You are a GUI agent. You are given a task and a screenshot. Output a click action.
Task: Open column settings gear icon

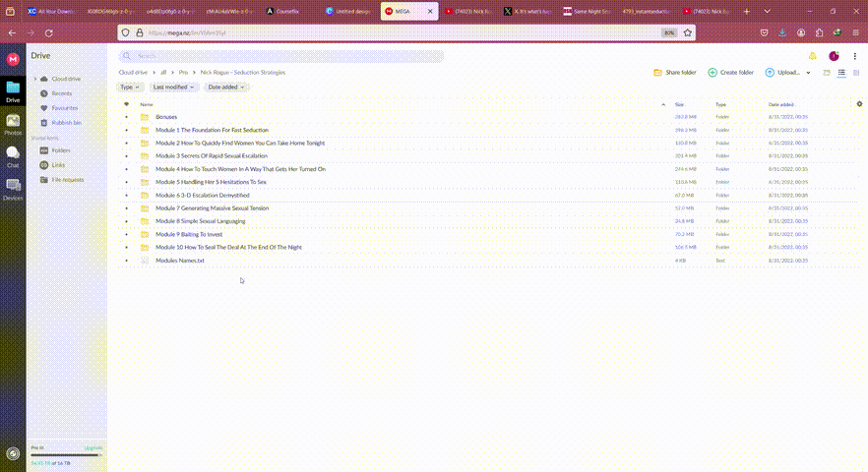(x=859, y=104)
